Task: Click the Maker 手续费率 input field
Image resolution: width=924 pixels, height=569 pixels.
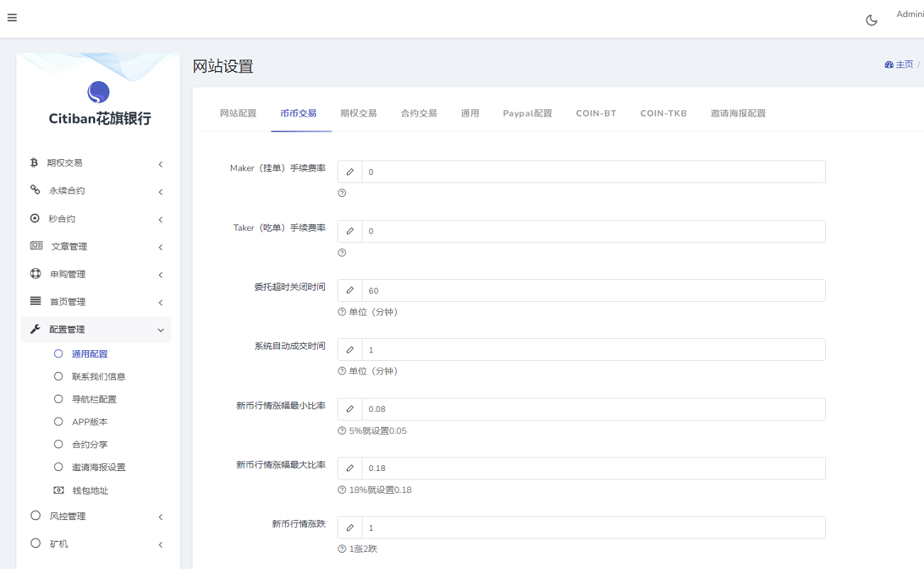Action: (593, 172)
